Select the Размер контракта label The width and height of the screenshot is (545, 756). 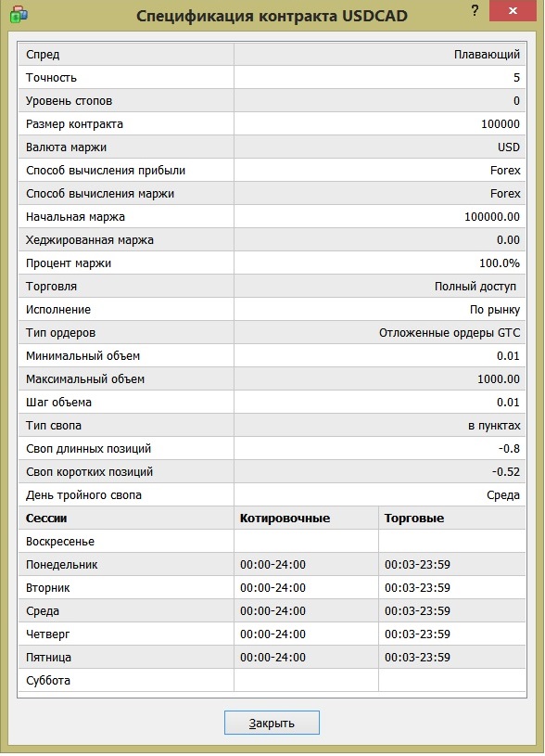75,124
